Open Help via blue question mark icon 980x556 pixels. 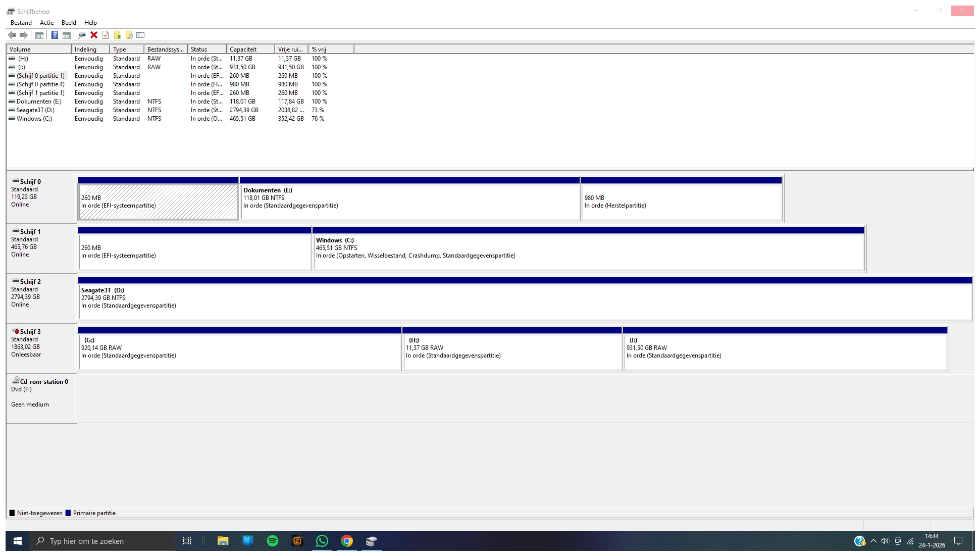[x=55, y=35]
